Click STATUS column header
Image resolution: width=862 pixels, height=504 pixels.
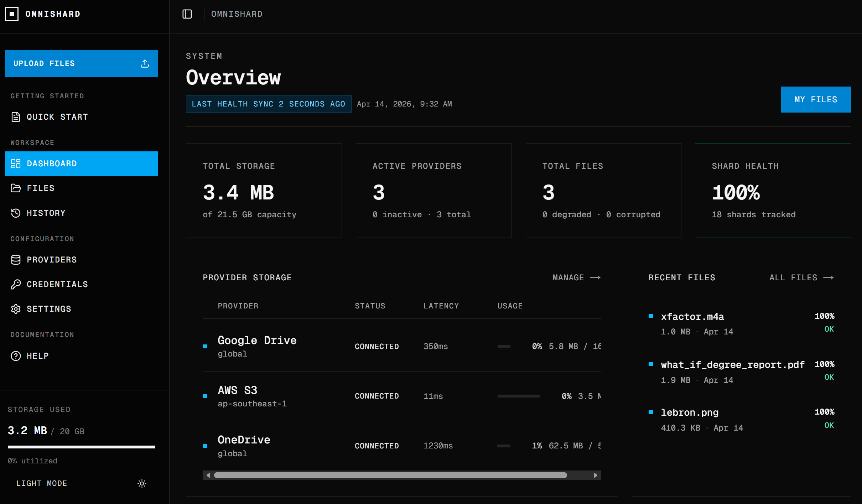point(370,306)
